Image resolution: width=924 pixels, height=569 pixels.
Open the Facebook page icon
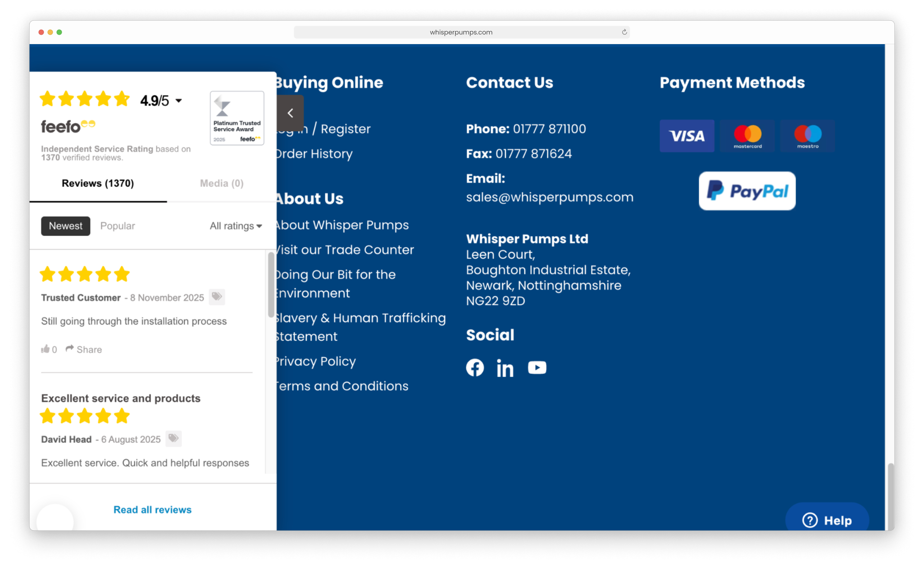pos(475,368)
